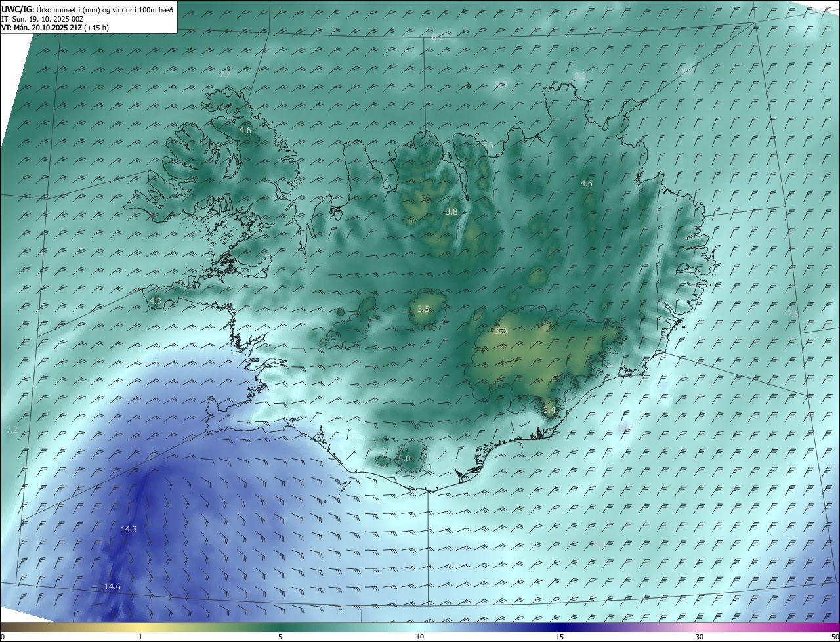Click the 'IT: Sun. 19. 10. 2025 00Z' line
This screenshot has height=642, width=840.
pyautogui.click(x=43, y=19)
